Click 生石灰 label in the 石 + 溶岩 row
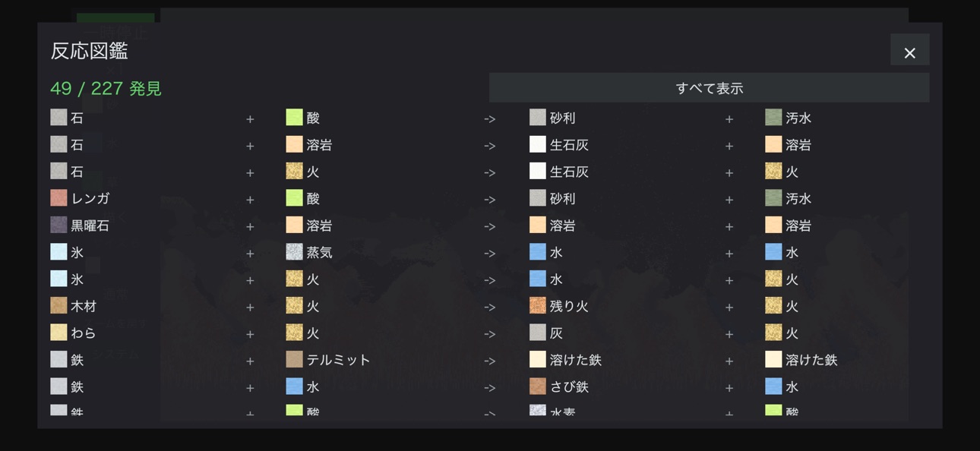This screenshot has width=980, height=451. click(x=569, y=144)
